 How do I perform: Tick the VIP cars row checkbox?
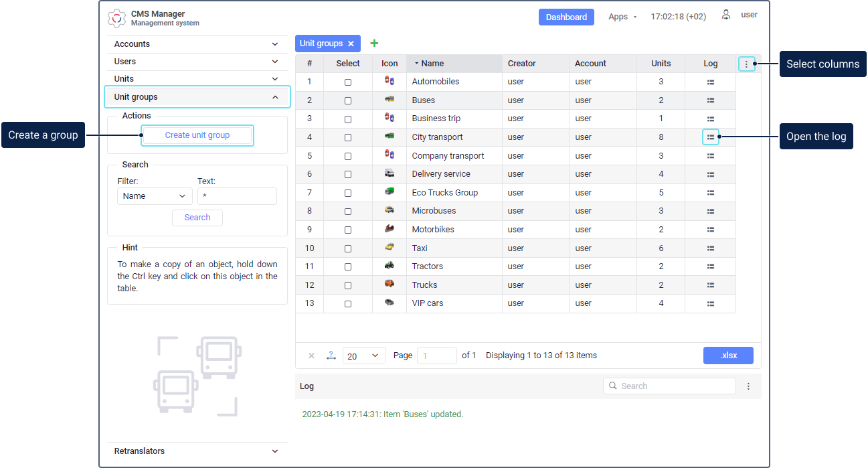[348, 304]
